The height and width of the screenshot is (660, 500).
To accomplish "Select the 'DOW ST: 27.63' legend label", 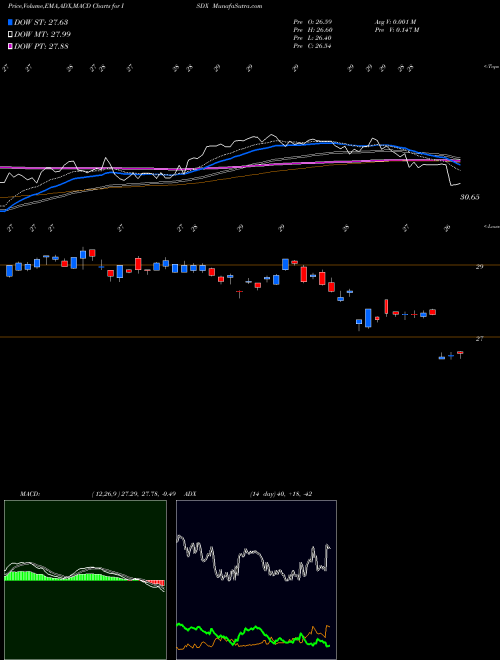I will tap(41, 22).
